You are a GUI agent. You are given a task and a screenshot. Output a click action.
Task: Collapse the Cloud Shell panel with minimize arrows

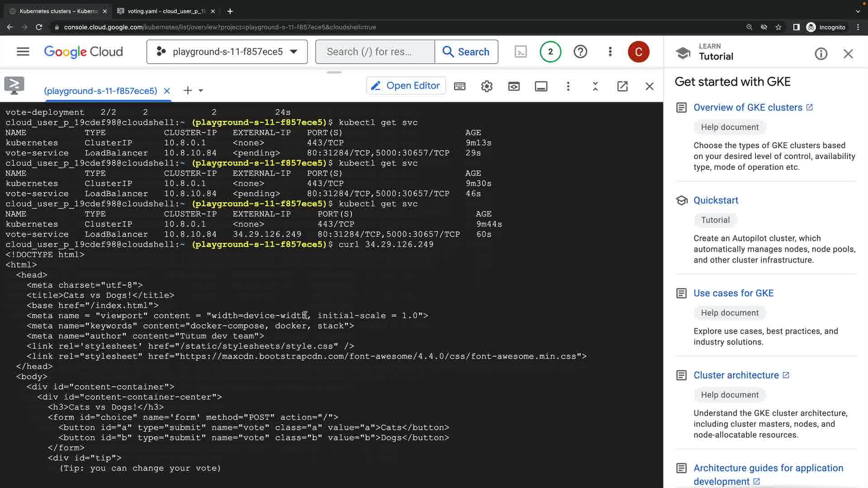(595, 86)
